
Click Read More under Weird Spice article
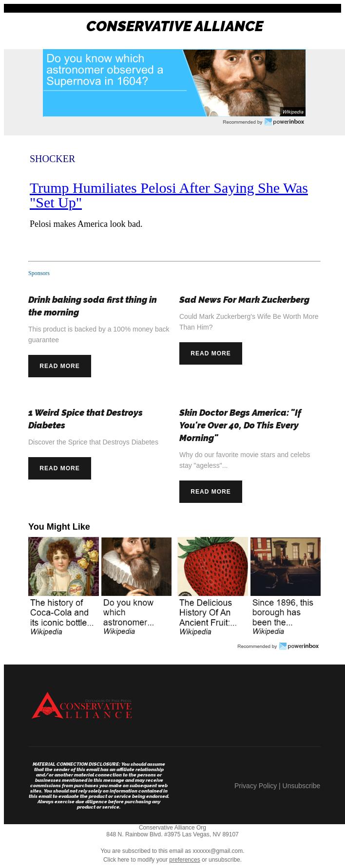coord(59,468)
